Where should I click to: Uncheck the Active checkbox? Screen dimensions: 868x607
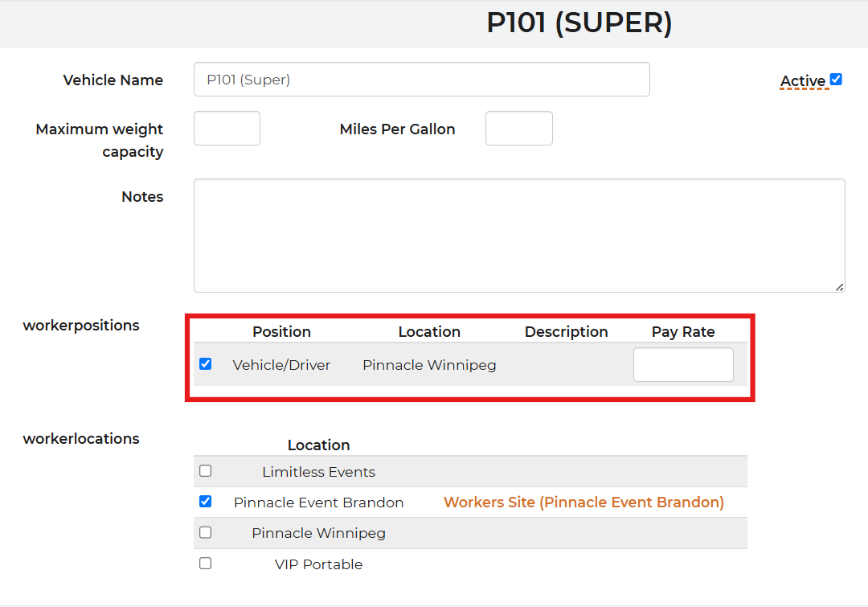click(x=836, y=80)
